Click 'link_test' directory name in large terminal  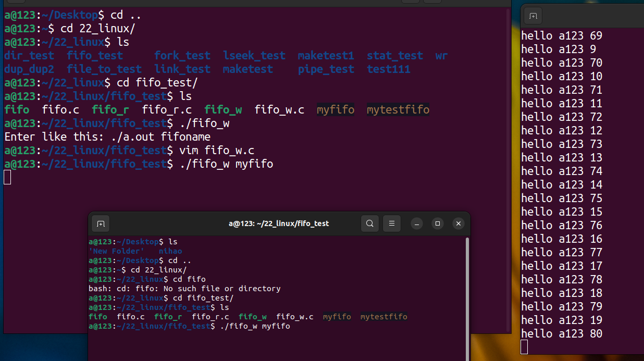tap(182, 69)
